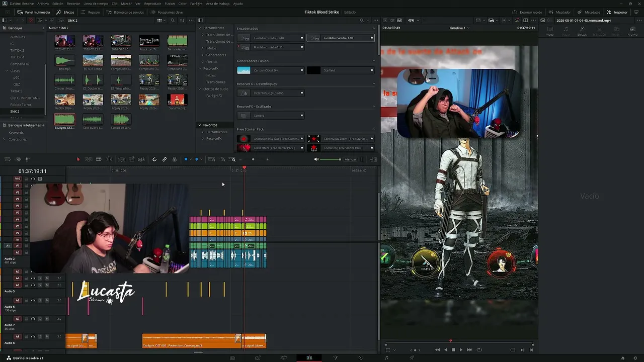Image resolution: width=644 pixels, height=362 pixels.
Task: Stop playback in the viewer
Action: 453,350
